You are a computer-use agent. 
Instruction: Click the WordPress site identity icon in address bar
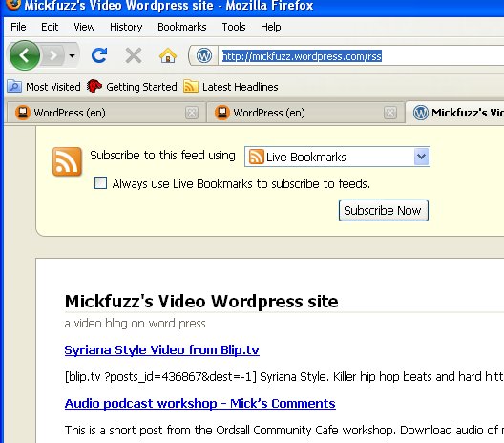(204, 55)
